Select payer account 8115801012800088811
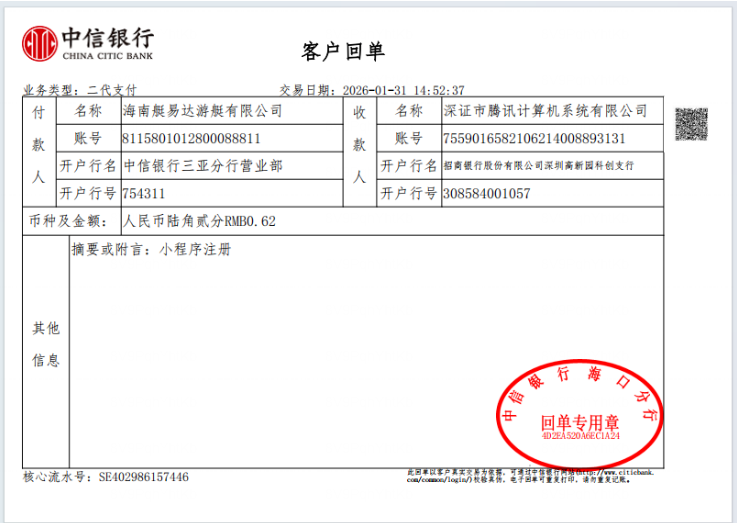The width and height of the screenshot is (737, 523). tap(191, 138)
